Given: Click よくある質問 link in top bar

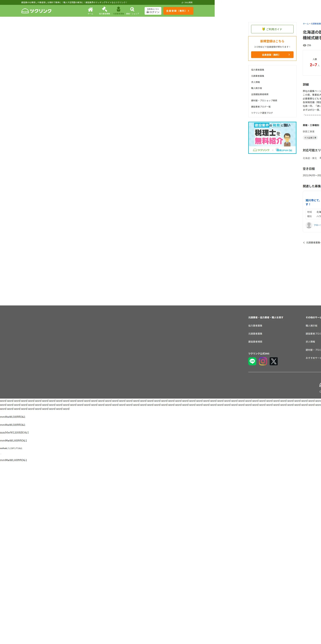Looking at the screenshot, I should [x=187, y=3].
